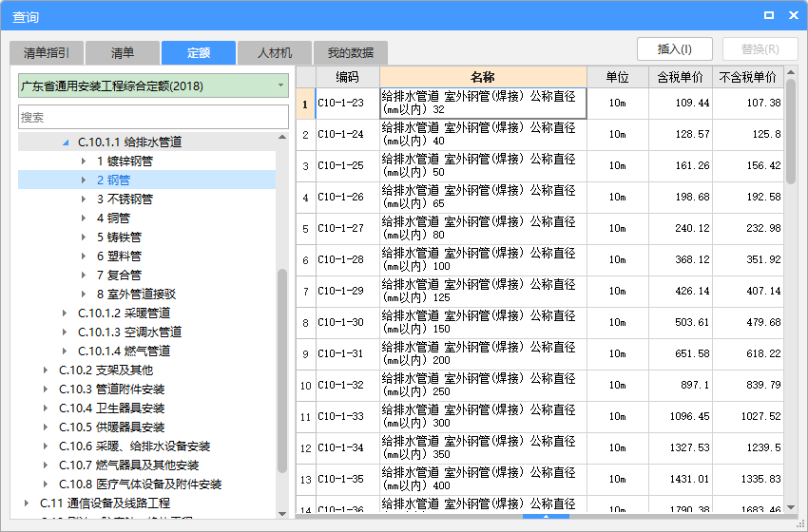Switch to the 清单指引 tab
808x532 pixels.
tap(47, 52)
